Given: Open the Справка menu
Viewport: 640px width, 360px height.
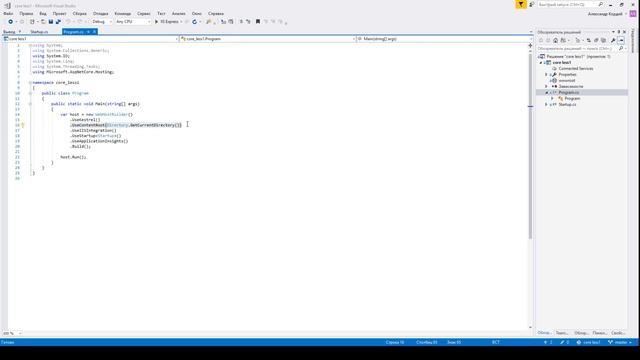Looking at the screenshot, I should point(216,14).
